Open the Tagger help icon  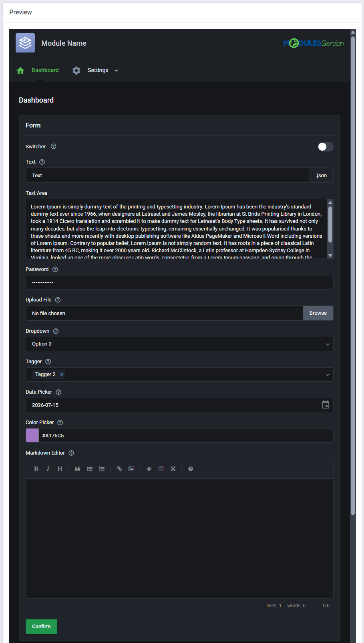pyautogui.click(x=48, y=362)
